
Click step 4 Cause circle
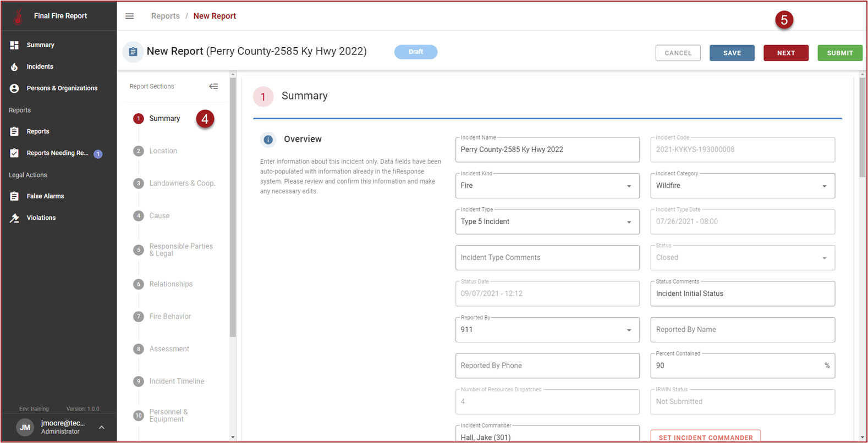point(139,216)
